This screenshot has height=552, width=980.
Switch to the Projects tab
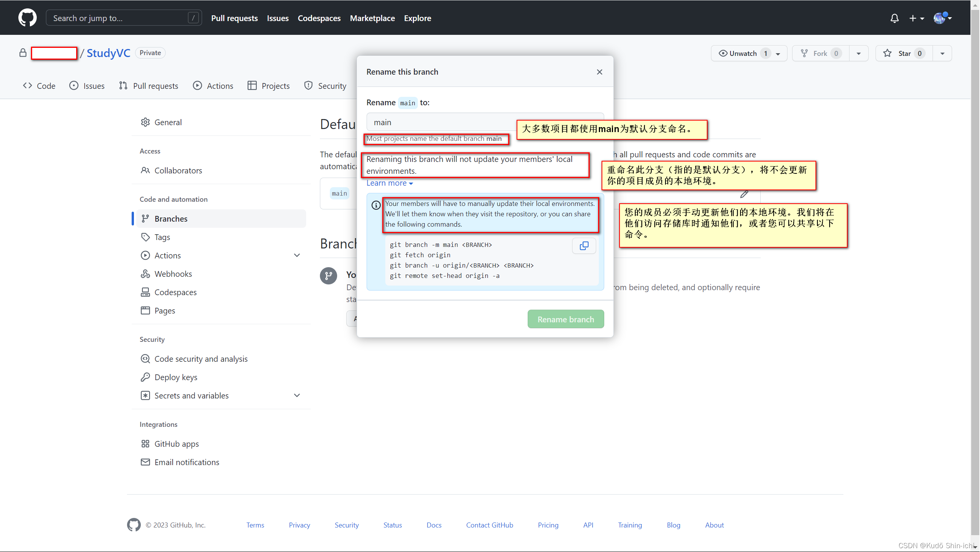[x=269, y=86]
